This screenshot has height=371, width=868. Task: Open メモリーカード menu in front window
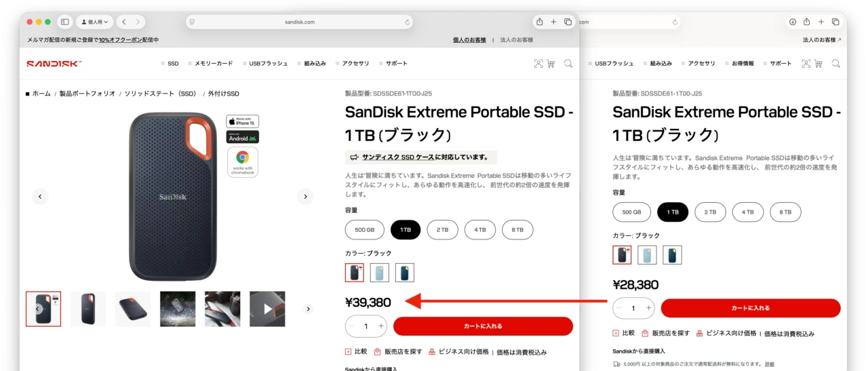click(214, 63)
